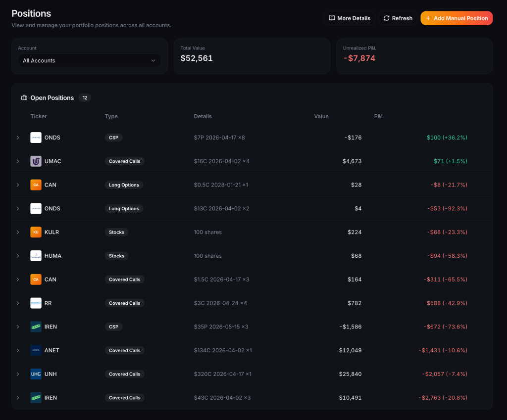Expand the IREN $35P CSP row

[18, 327]
